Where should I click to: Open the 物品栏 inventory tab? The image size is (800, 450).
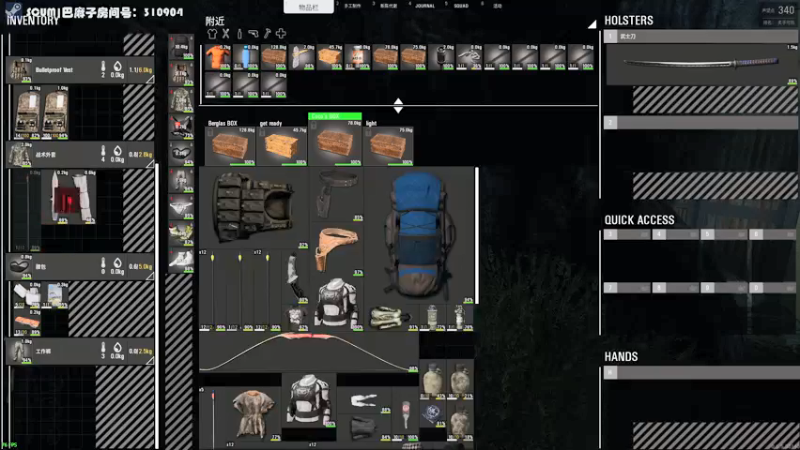click(309, 7)
